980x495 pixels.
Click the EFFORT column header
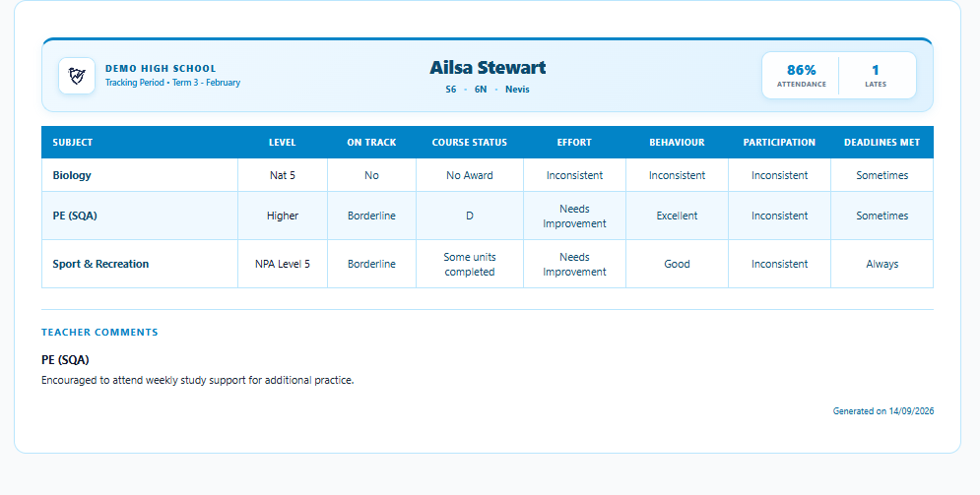pyautogui.click(x=574, y=143)
